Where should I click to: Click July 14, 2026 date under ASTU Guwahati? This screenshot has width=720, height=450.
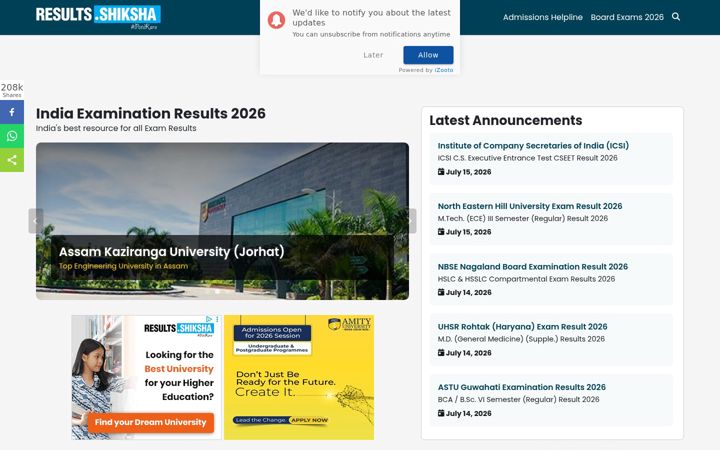coord(468,413)
